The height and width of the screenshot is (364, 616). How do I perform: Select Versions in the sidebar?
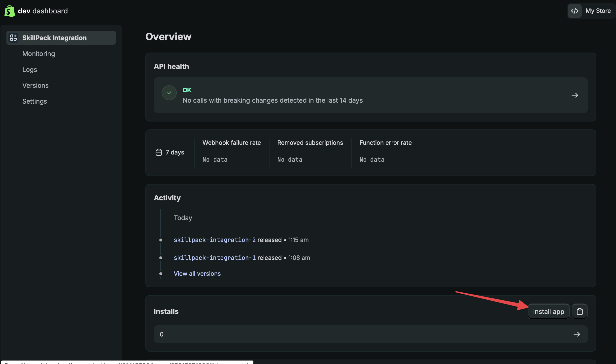tap(35, 85)
